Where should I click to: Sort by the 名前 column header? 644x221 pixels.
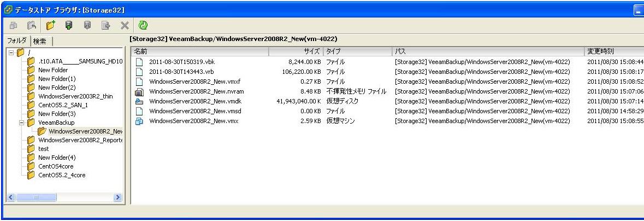(200, 51)
